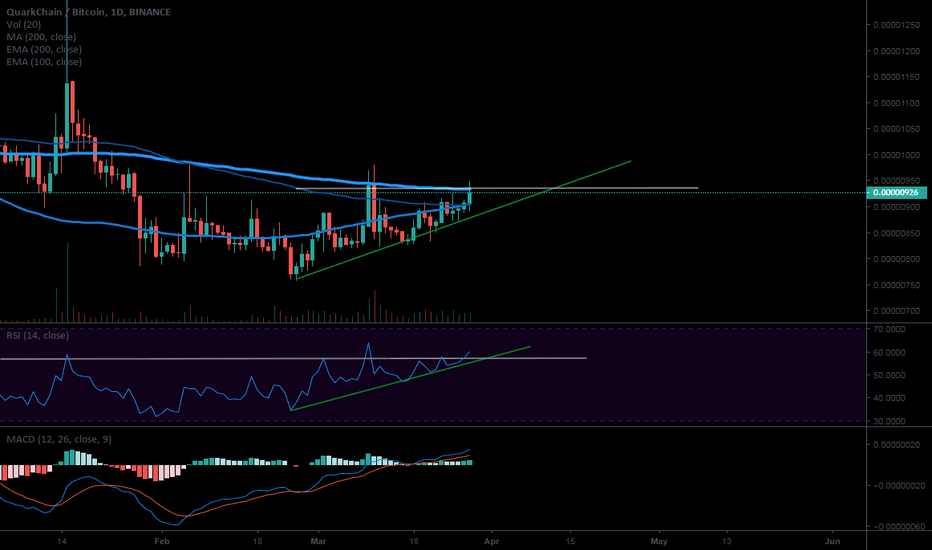Image resolution: width=932 pixels, height=550 pixels.
Task: Click the RSI 30.0000 scale label
Action: pyautogui.click(x=889, y=421)
